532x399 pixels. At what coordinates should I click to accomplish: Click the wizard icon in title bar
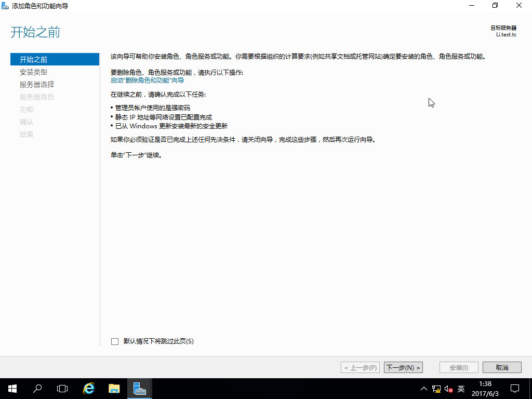pyautogui.click(x=5, y=6)
